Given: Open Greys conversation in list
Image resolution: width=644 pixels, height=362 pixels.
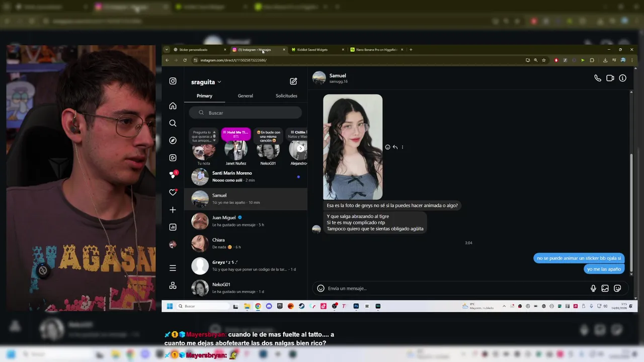Looking at the screenshot, I should 246,265.
